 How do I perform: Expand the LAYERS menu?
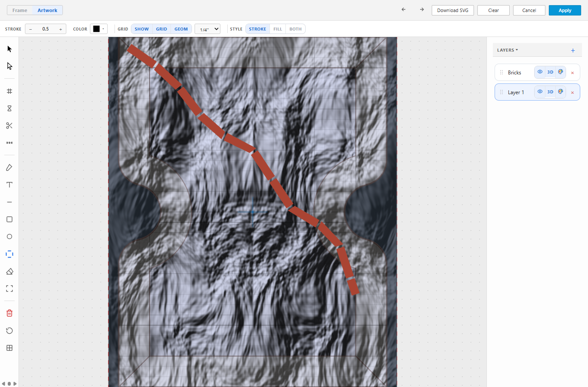[508, 50]
